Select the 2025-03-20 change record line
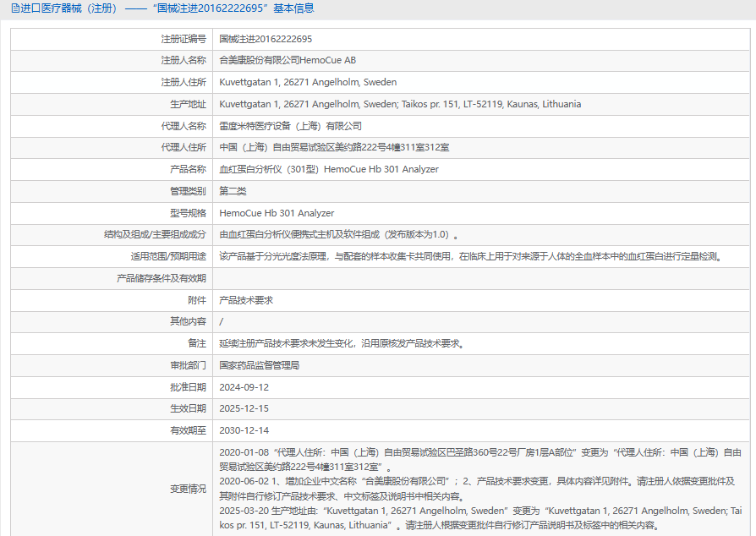The image size is (756, 536). click(x=480, y=518)
